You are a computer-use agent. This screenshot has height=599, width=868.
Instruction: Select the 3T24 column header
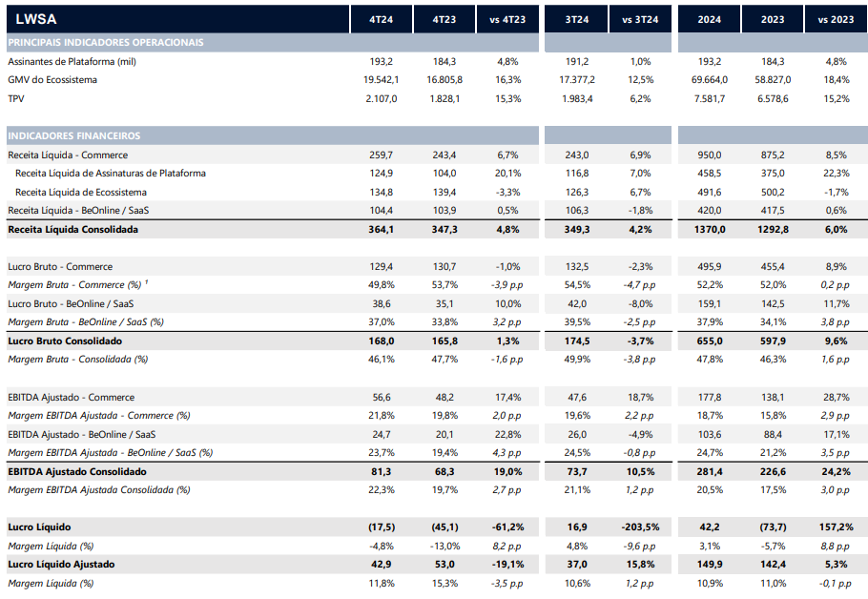[x=576, y=19]
